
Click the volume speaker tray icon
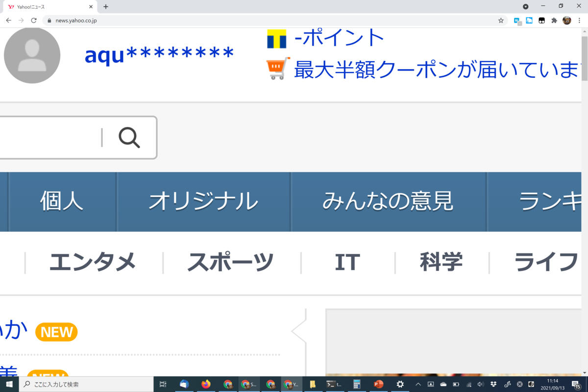pyautogui.click(x=481, y=385)
